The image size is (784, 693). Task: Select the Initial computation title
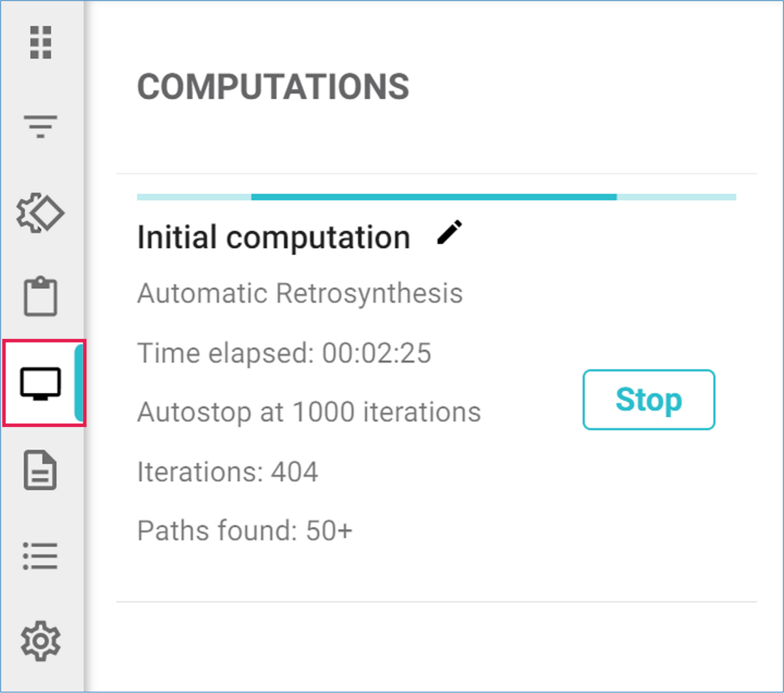(274, 237)
